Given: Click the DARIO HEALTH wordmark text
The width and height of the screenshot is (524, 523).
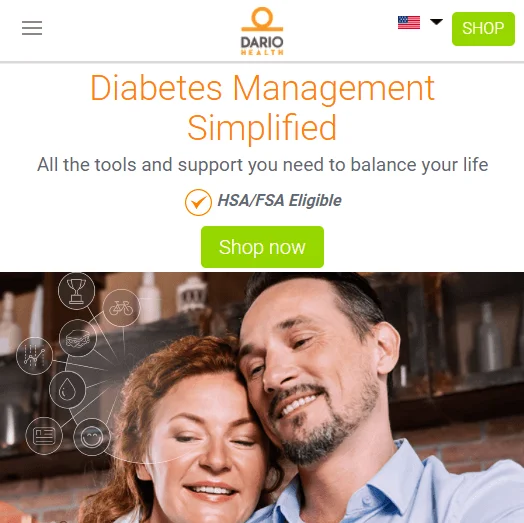Looking at the screenshot, I should pos(262,45).
